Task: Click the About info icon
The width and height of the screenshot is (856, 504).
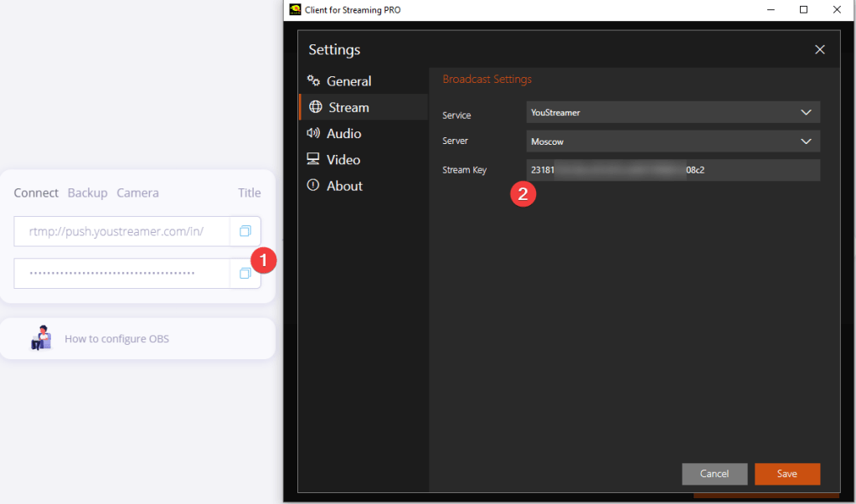Action: click(x=314, y=185)
